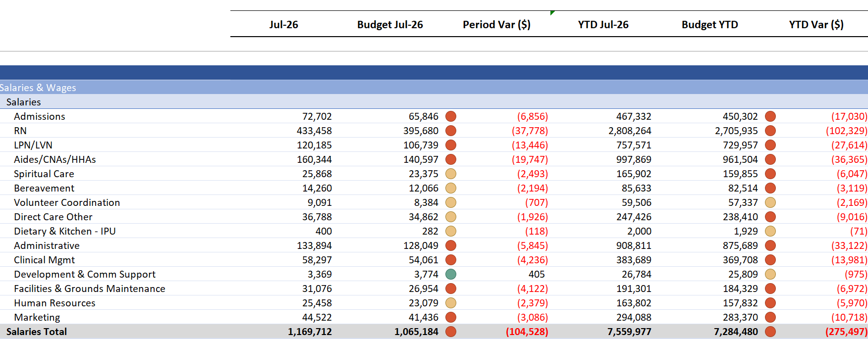This screenshot has width=868, height=339.
Task: Click the red YTD indicator for Human Resources
Action: point(770,303)
